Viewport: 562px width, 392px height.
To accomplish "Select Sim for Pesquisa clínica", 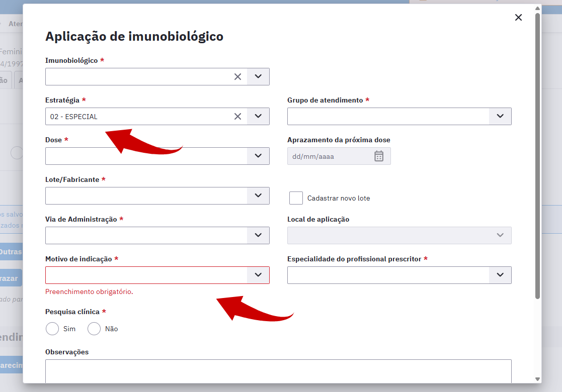I will coord(52,329).
